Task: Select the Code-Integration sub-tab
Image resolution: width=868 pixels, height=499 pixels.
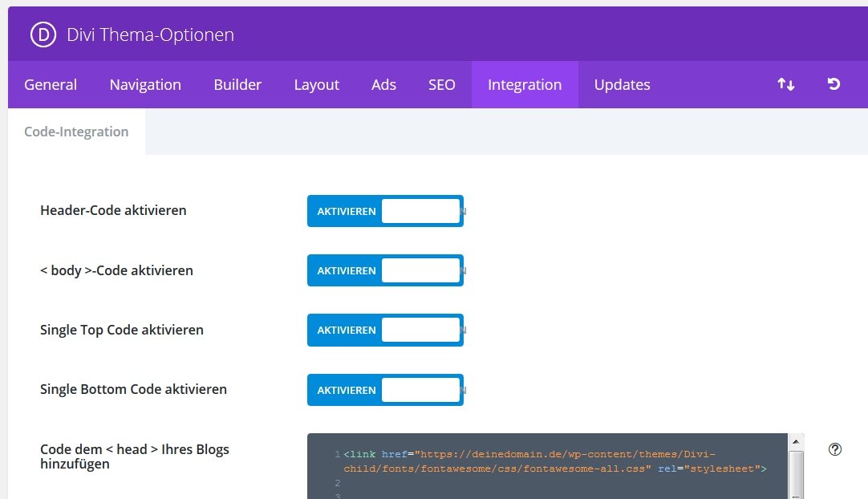Action: 76,132
